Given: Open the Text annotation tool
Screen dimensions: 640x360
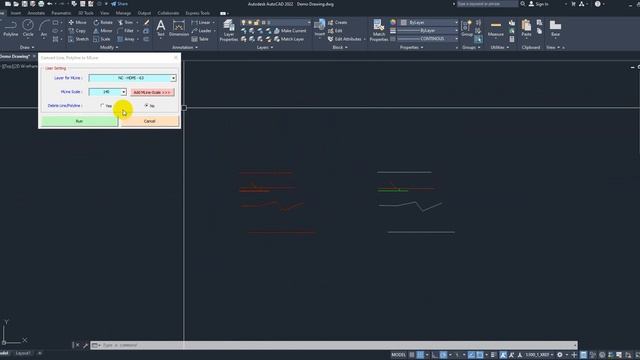Looking at the screenshot, I should pyautogui.click(x=161, y=28).
